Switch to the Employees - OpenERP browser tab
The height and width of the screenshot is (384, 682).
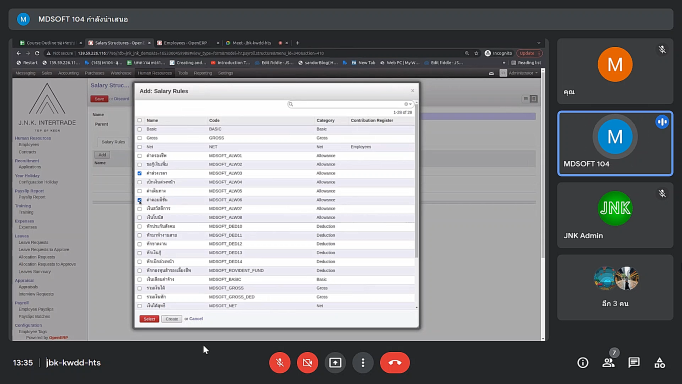coord(187,43)
